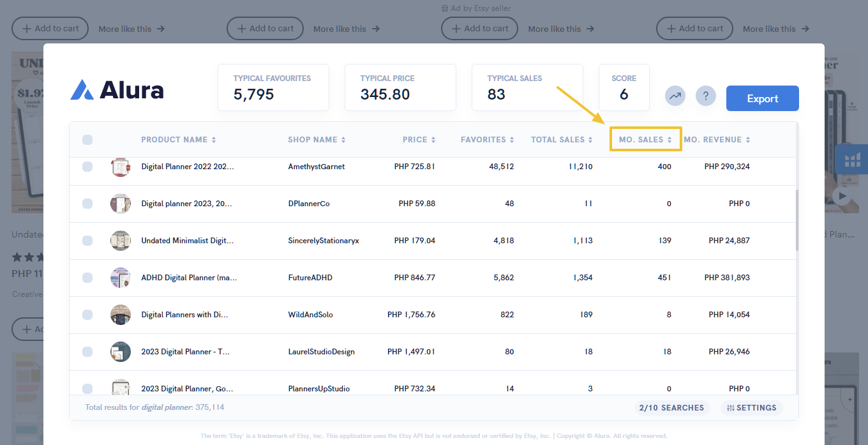Screen dimensions: 868x445
Task: Sort by Favorites column
Action: (x=488, y=140)
